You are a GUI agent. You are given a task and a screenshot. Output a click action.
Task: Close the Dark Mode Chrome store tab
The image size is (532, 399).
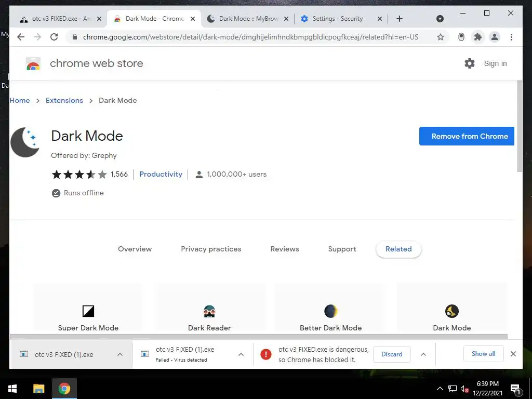point(193,19)
